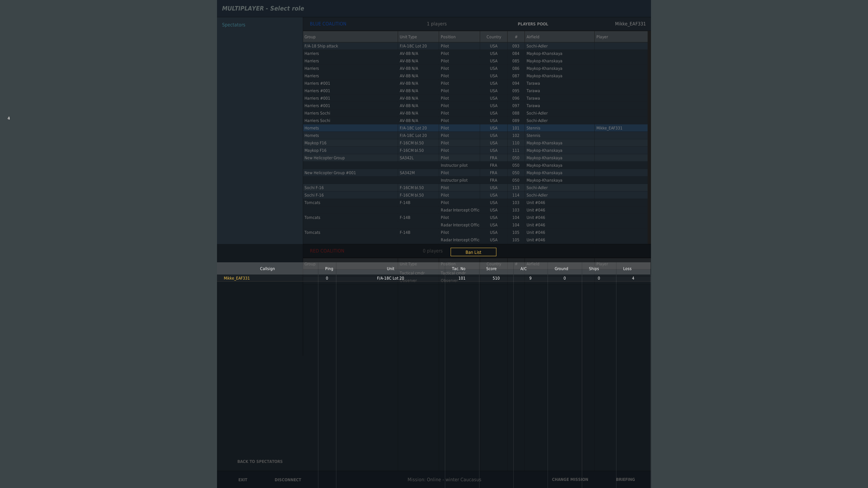
Task: Select F/A-18 Ship attack slot 093
Action: (x=475, y=46)
